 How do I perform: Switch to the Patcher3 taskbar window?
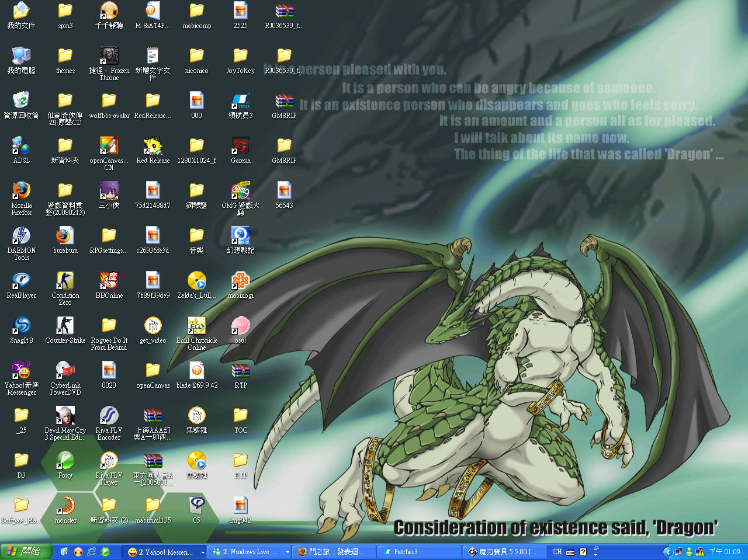(420, 552)
